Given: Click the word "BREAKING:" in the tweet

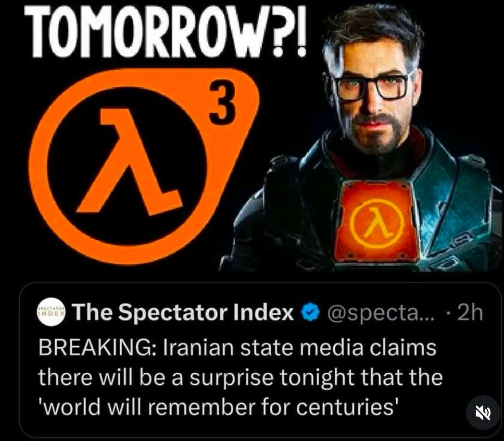Looking at the screenshot, I should pos(98,348).
